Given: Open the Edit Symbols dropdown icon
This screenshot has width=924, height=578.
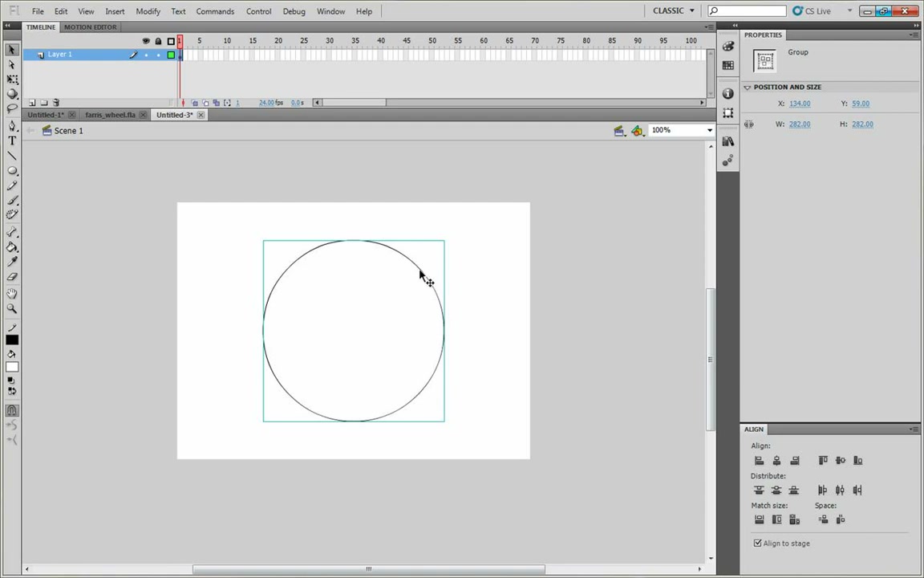Looking at the screenshot, I should tap(638, 131).
